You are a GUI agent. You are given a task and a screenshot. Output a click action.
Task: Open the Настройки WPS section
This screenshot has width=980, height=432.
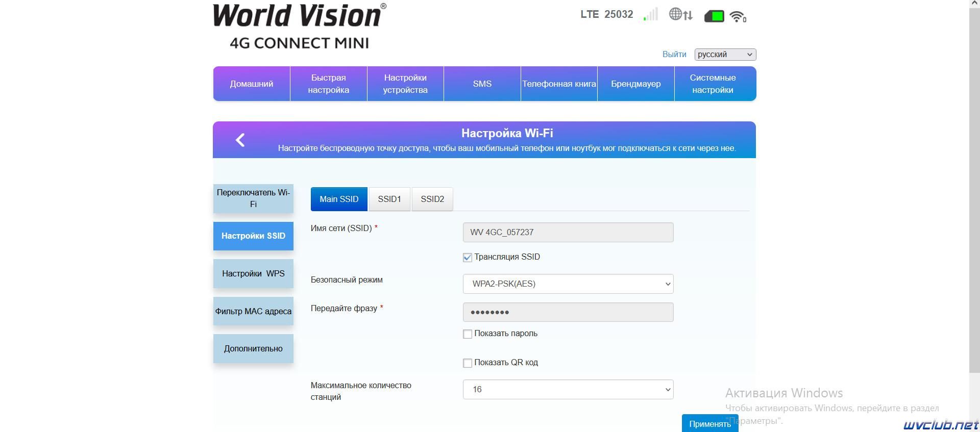pos(253,274)
